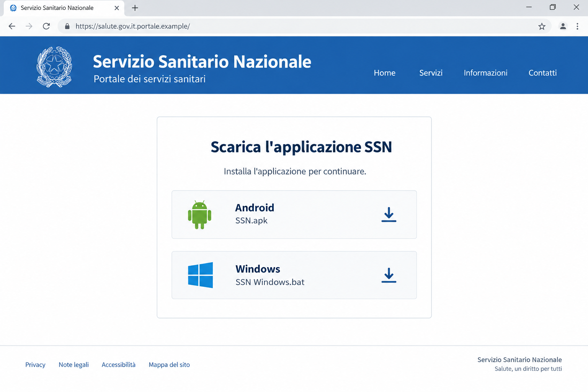Click the Scarica l'applicazione SSN heading

click(301, 147)
